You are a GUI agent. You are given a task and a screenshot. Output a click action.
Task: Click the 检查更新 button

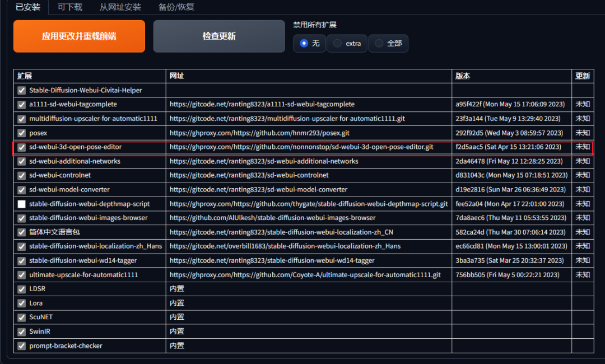coord(219,36)
